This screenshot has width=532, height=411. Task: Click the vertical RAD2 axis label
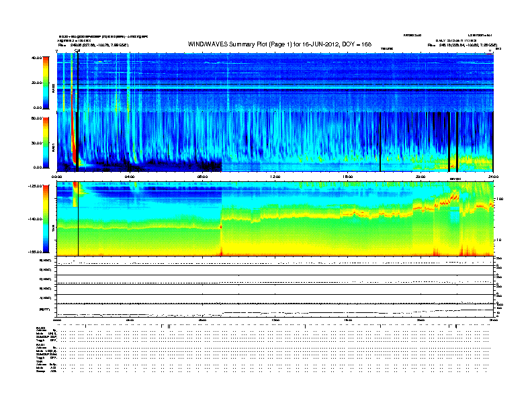pyautogui.click(x=53, y=89)
